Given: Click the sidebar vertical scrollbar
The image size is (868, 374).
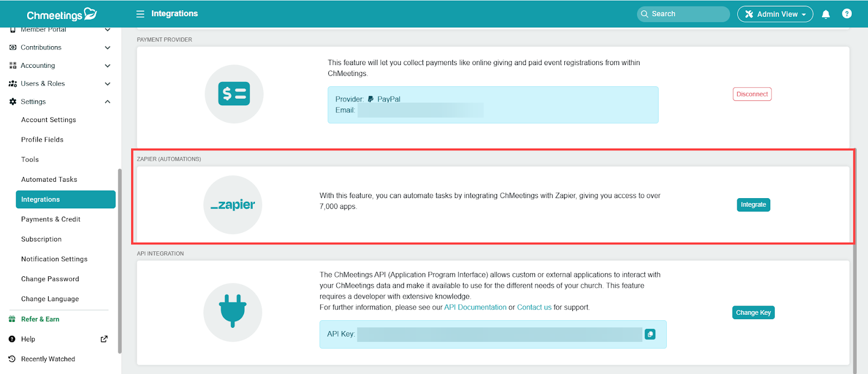Looking at the screenshot, I should coord(119,261).
